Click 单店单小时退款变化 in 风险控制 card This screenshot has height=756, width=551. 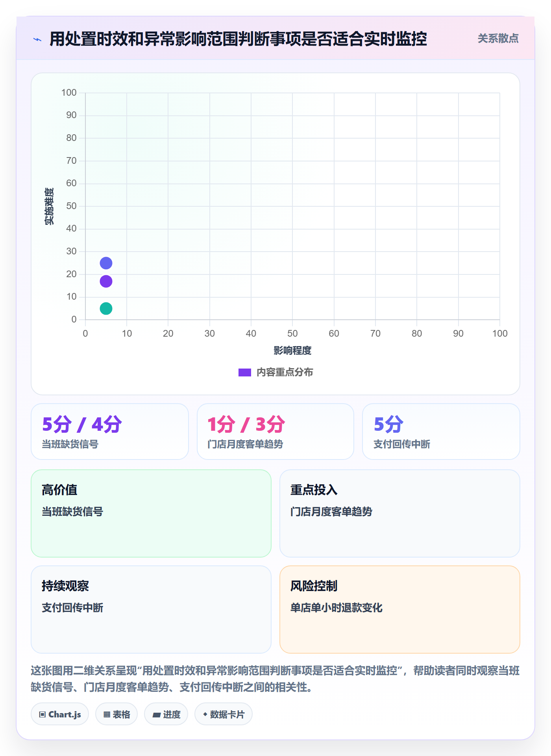[337, 608]
